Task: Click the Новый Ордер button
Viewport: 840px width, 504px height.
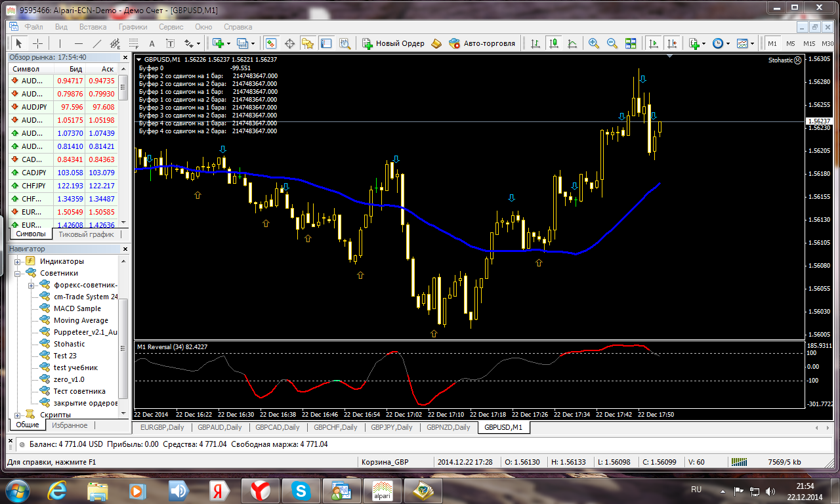Action: 393,43
